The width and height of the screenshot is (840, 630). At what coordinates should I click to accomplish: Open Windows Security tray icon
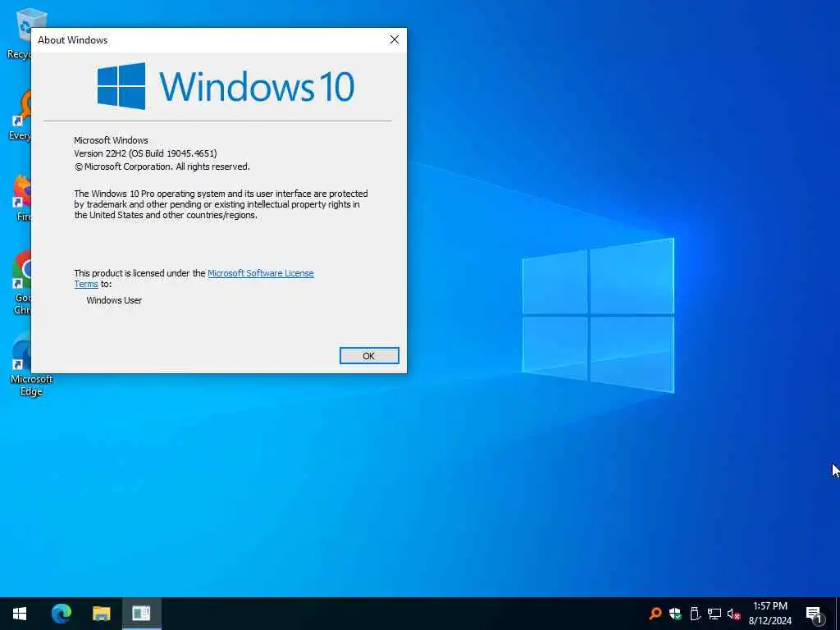[675, 614]
